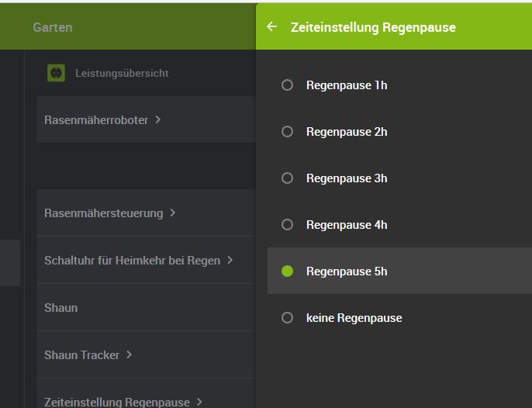This screenshot has width=532, height=408.
Task: Open the Leistungsübersicht label
Action: 122,73
